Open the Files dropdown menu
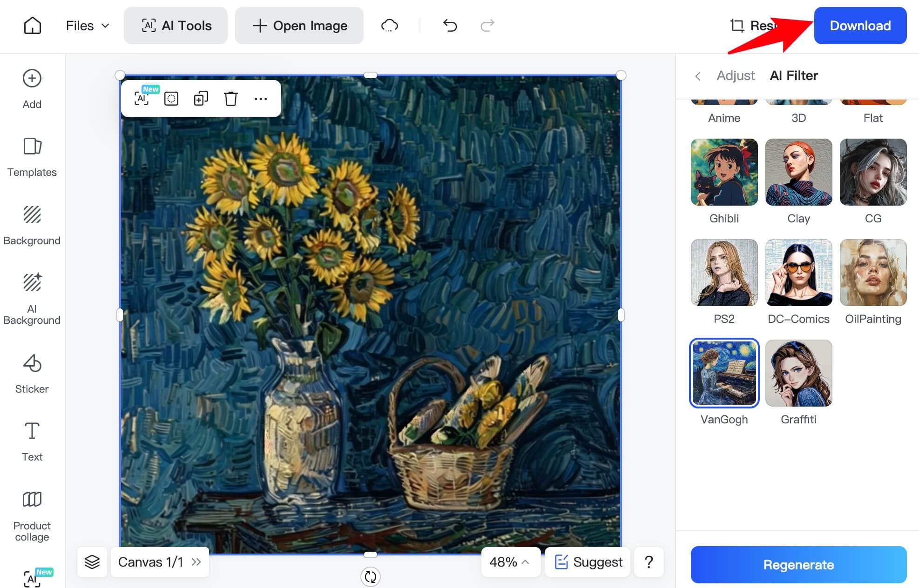The image size is (919, 588). coord(87,26)
